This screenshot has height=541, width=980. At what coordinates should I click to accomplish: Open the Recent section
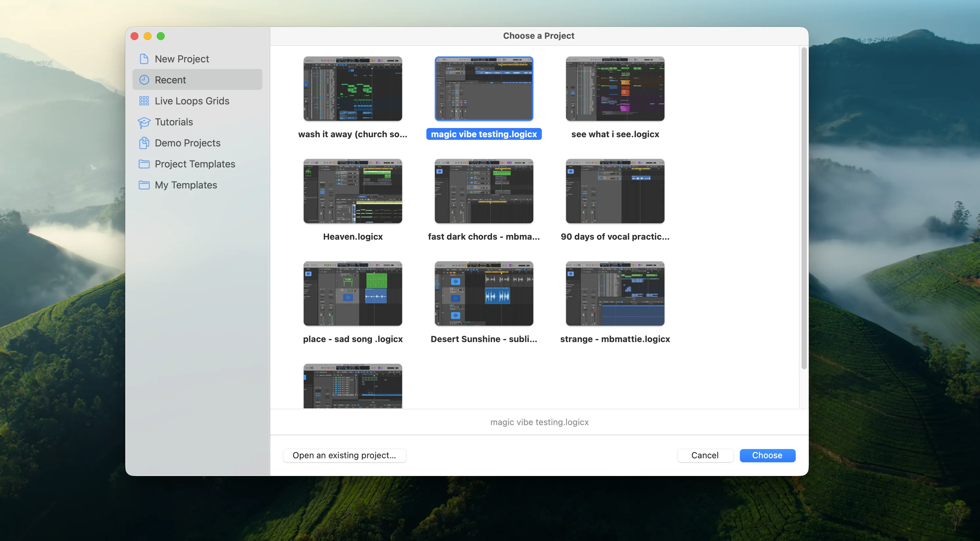click(197, 80)
